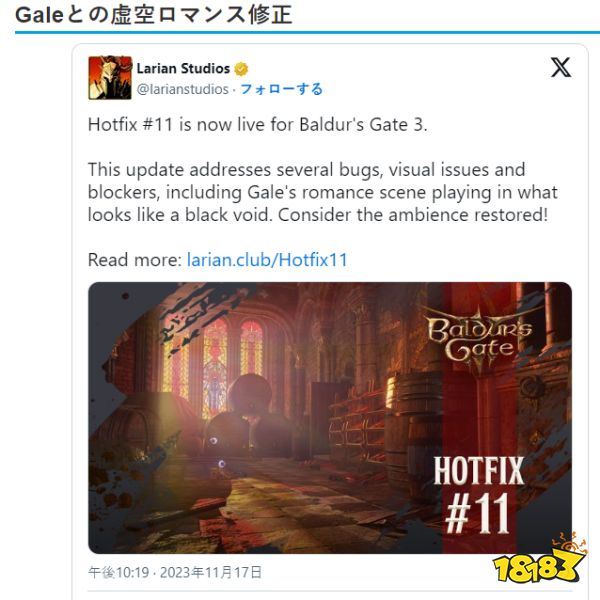Click the 18183 watermark logo
Image resolution: width=600 pixels, height=600 pixels.
tap(540, 561)
